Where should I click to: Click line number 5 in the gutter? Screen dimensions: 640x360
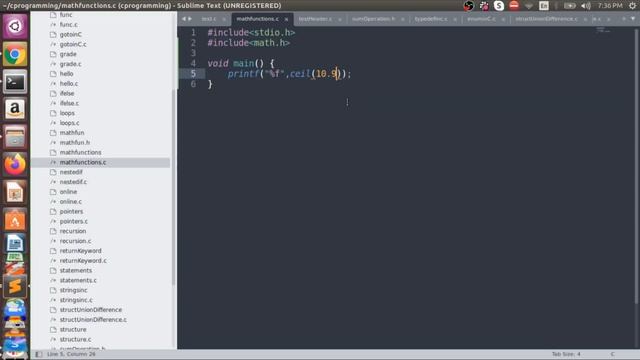193,74
